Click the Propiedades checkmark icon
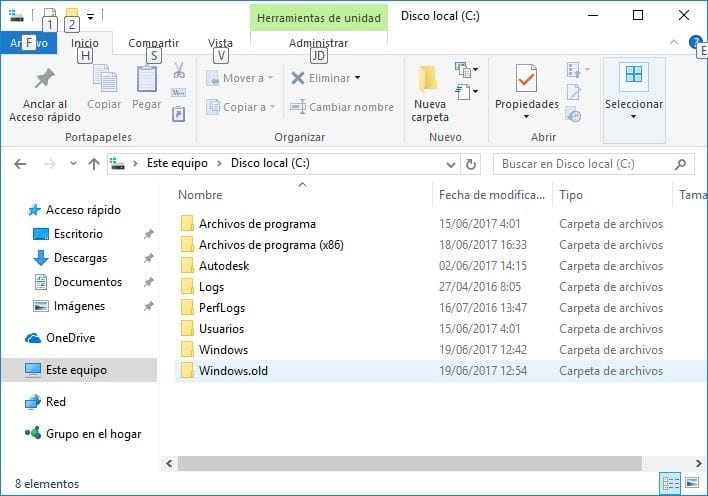The height and width of the screenshot is (496, 708). tap(526, 78)
